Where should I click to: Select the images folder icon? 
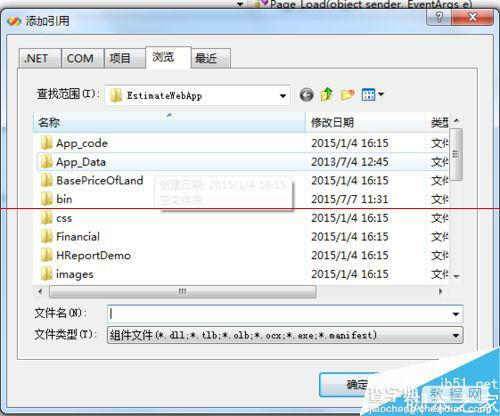tap(46, 274)
